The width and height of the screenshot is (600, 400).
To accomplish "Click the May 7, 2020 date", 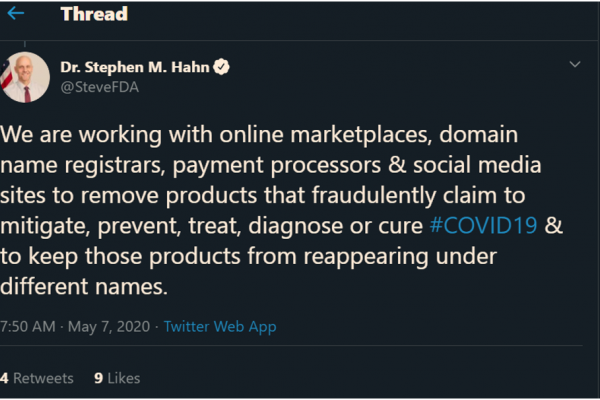I will pyautogui.click(x=109, y=327).
